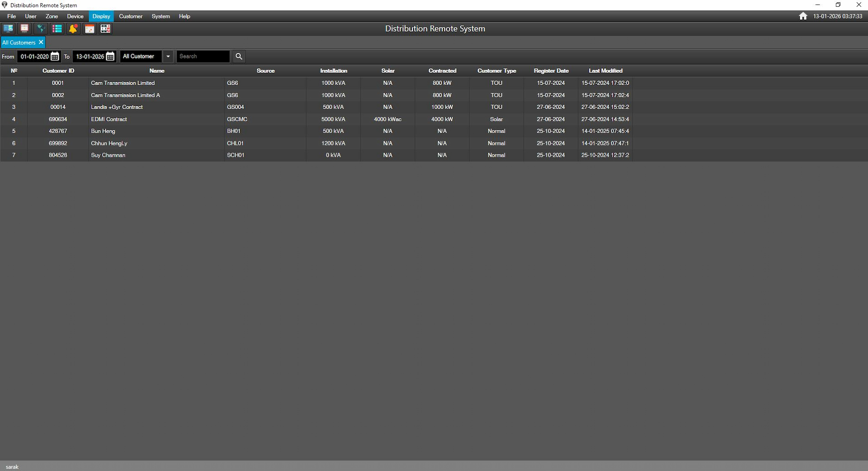Open the File menu
The height and width of the screenshot is (471, 868).
point(11,16)
